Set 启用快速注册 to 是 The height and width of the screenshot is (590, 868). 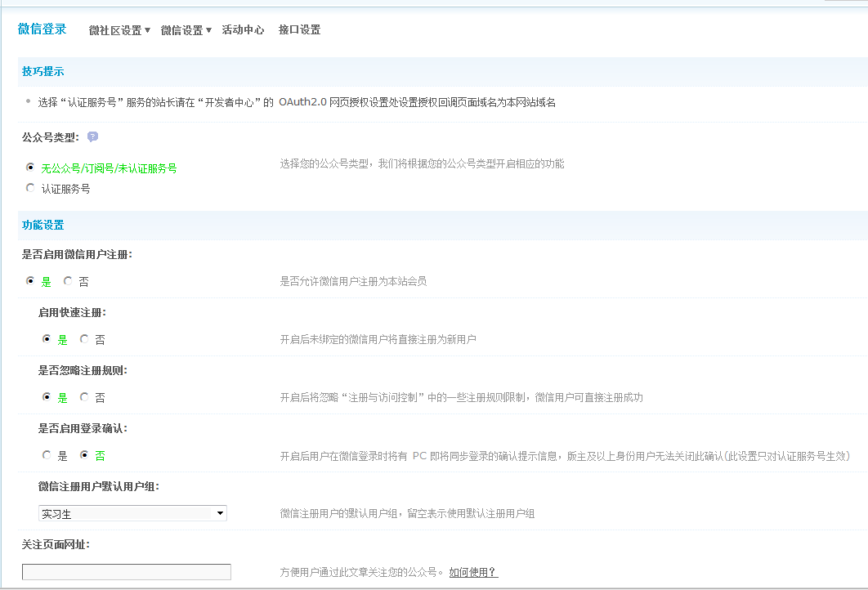click(47, 339)
